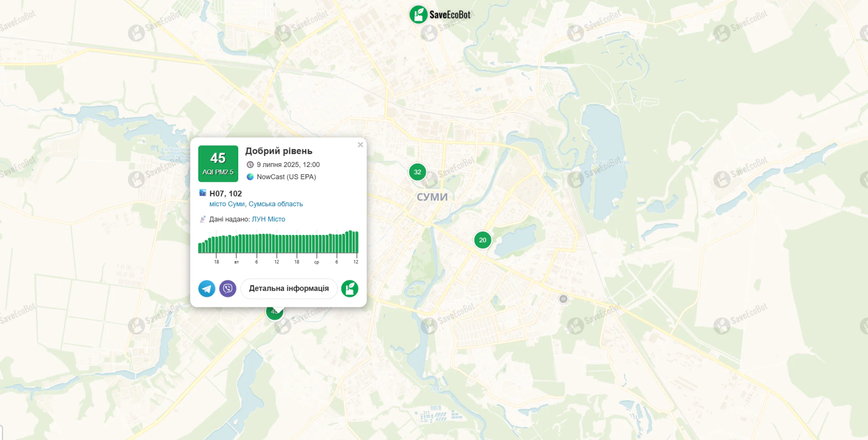Open the Telegram bot icon in popup
This screenshot has width=868, height=440.
pos(207,289)
